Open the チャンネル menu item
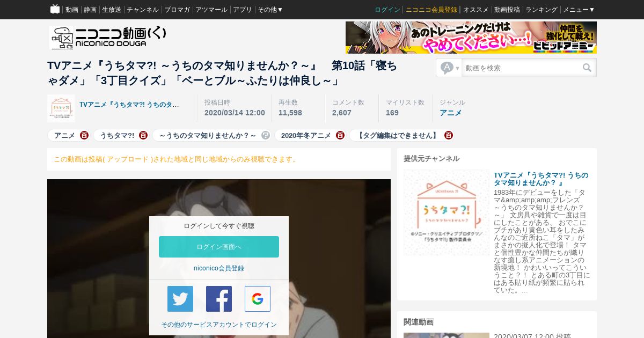 coord(143,10)
